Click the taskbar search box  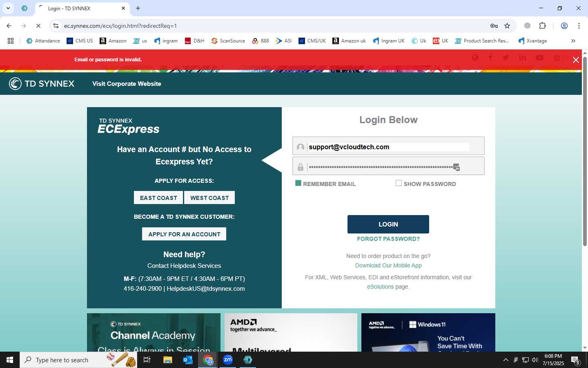coord(78,360)
